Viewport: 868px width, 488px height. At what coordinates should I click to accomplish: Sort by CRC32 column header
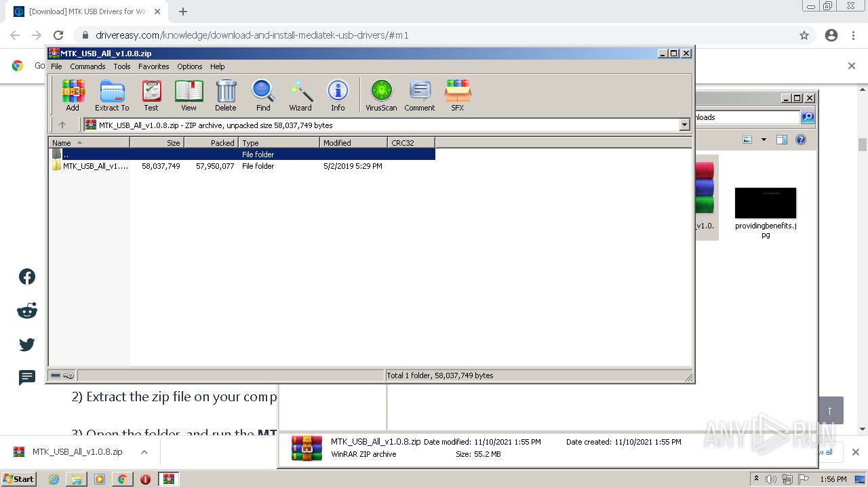point(411,143)
